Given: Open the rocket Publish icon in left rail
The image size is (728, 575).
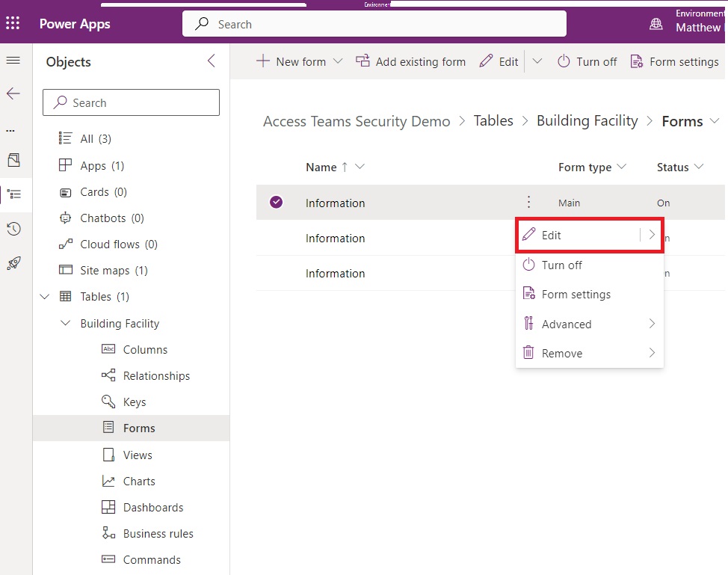Looking at the screenshot, I should 13,263.
